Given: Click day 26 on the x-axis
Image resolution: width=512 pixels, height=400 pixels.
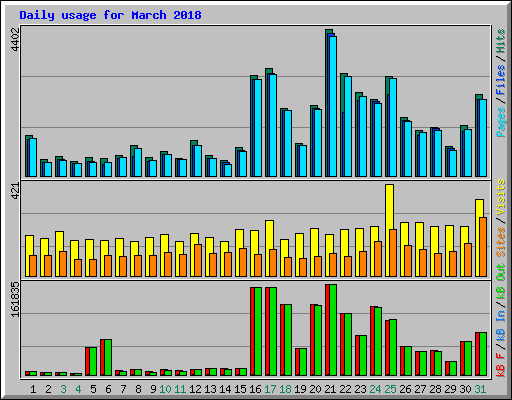Looking at the screenshot, I should click(x=405, y=389).
